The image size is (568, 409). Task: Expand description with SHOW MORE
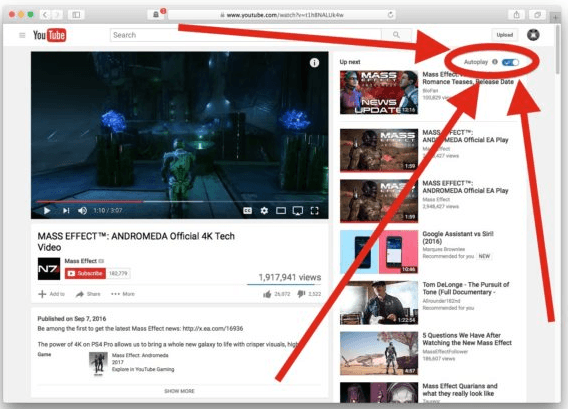[x=179, y=391]
